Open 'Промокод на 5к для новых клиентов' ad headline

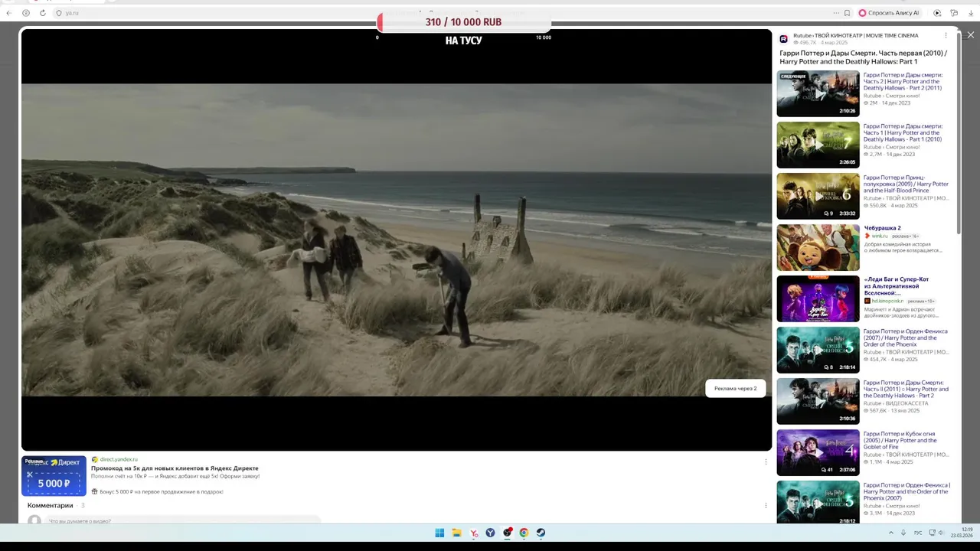pos(175,468)
